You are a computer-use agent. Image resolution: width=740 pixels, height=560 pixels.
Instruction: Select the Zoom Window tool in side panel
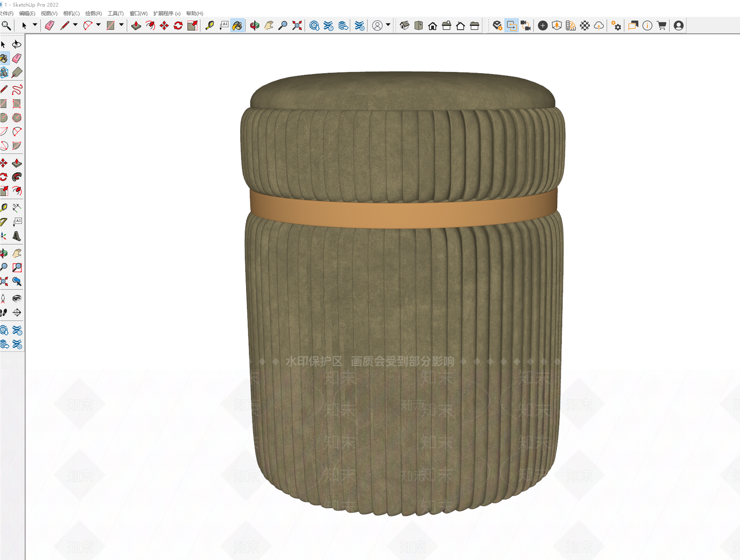click(x=17, y=267)
